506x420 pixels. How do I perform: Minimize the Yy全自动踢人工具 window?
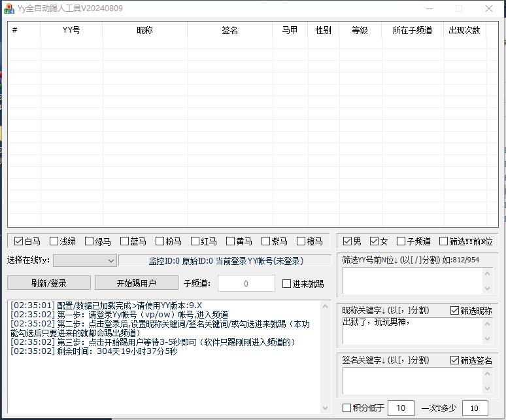(x=430, y=9)
